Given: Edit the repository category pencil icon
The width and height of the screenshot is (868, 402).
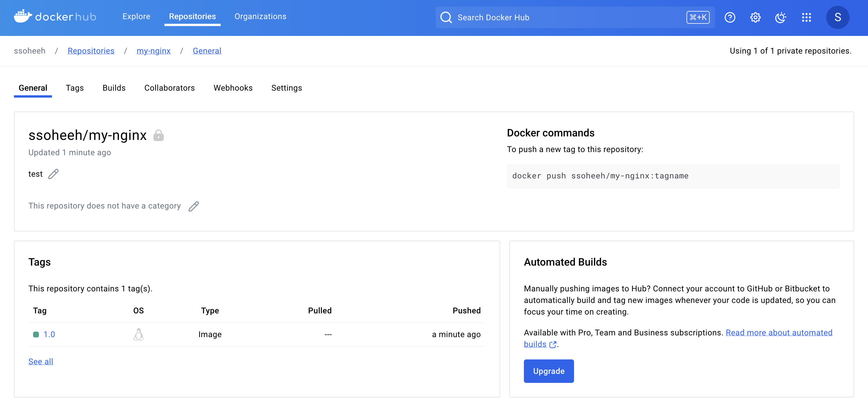Looking at the screenshot, I should tap(194, 206).
